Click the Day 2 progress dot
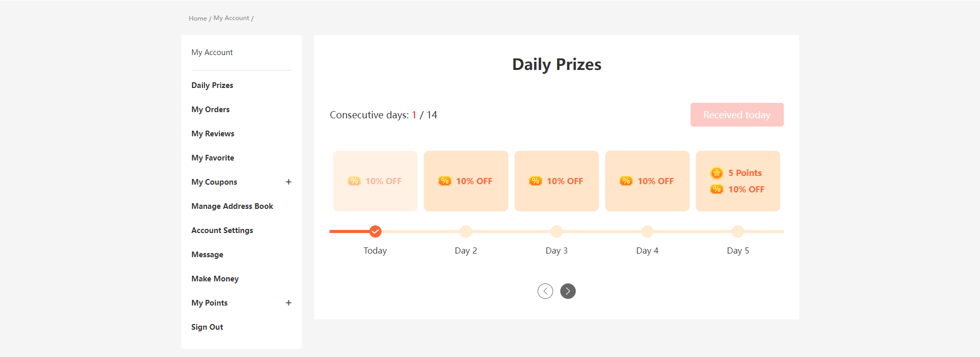This screenshot has width=980, height=357. [466, 231]
